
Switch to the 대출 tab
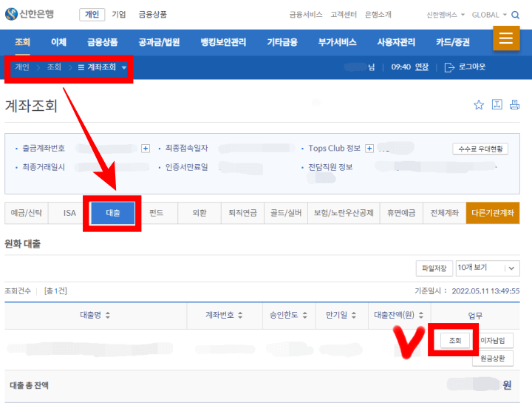tap(112, 213)
